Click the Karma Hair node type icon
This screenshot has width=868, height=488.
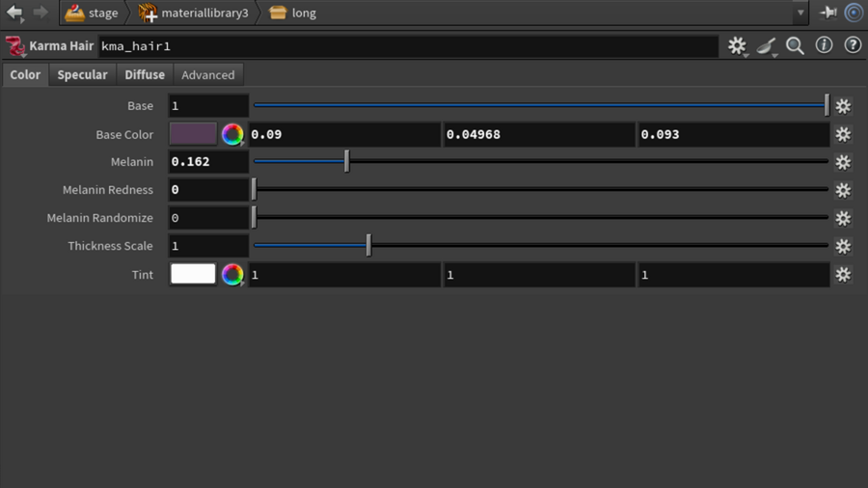14,46
